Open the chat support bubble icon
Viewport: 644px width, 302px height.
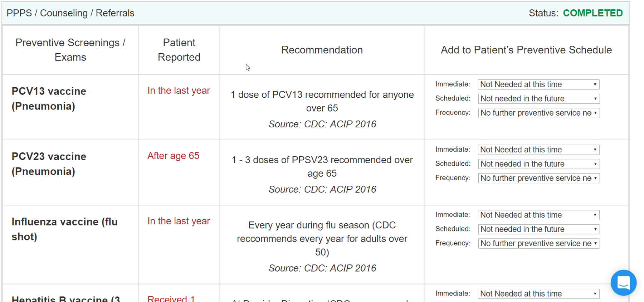point(623,282)
